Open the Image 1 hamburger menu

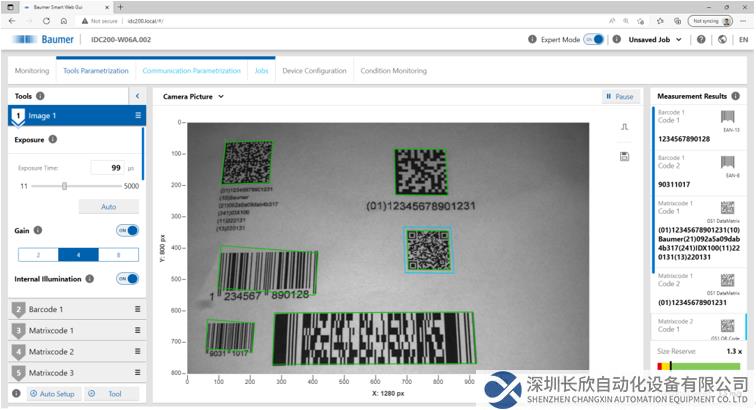pos(138,116)
